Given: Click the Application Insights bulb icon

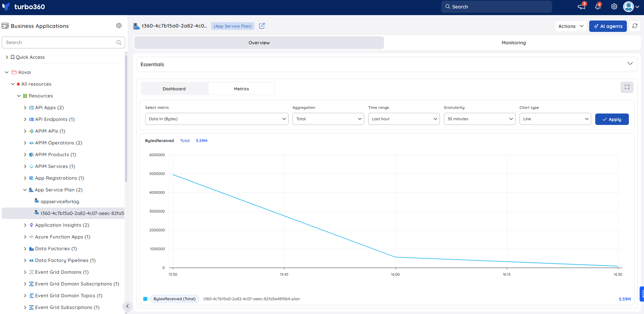Looking at the screenshot, I should point(31,225).
